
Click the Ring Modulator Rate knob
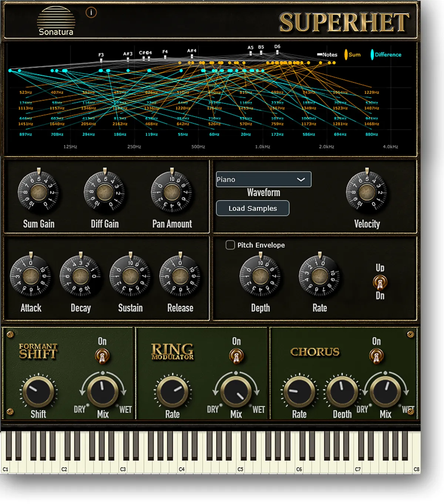(172, 391)
